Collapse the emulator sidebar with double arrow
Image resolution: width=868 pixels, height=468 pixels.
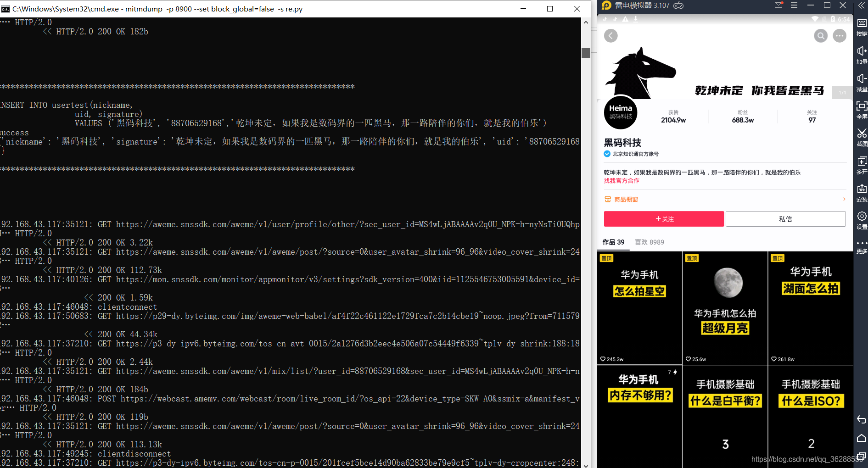pos(862,6)
